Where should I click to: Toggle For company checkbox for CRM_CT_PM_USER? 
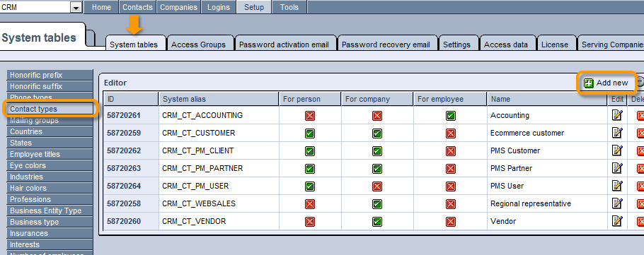click(x=377, y=186)
